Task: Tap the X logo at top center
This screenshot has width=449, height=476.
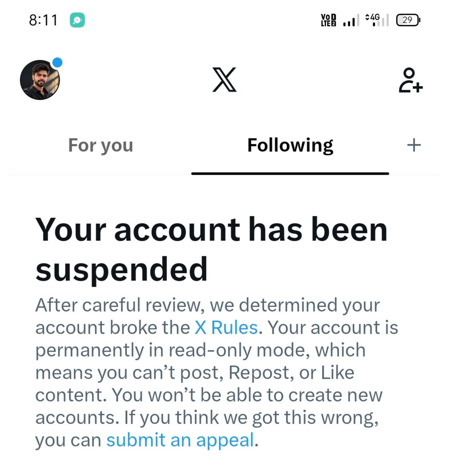Action: (x=224, y=80)
